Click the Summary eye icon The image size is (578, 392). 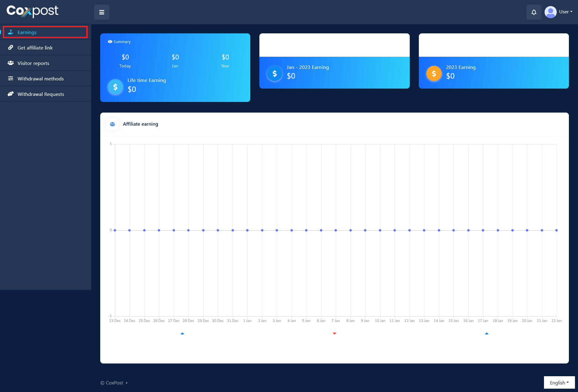point(110,42)
